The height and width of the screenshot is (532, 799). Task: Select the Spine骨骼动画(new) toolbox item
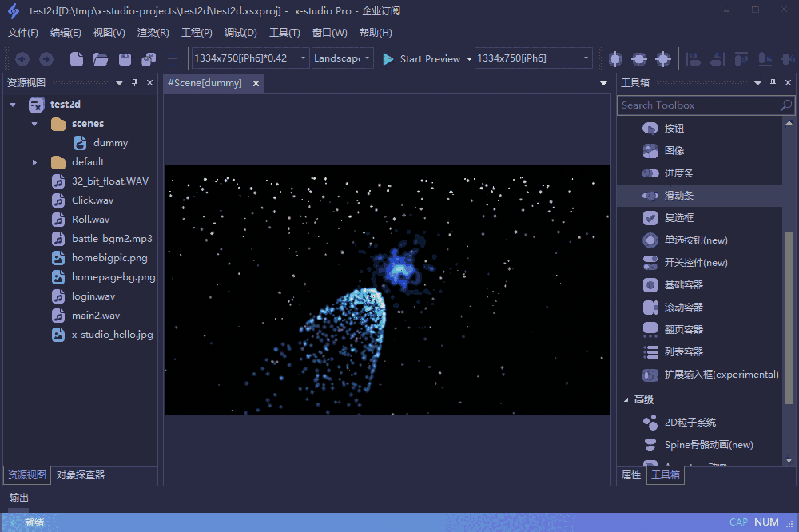pyautogui.click(x=708, y=445)
